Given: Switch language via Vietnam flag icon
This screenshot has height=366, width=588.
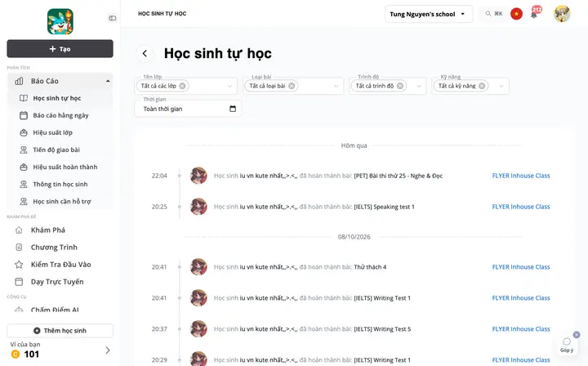Looking at the screenshot, I should point(516,14).
